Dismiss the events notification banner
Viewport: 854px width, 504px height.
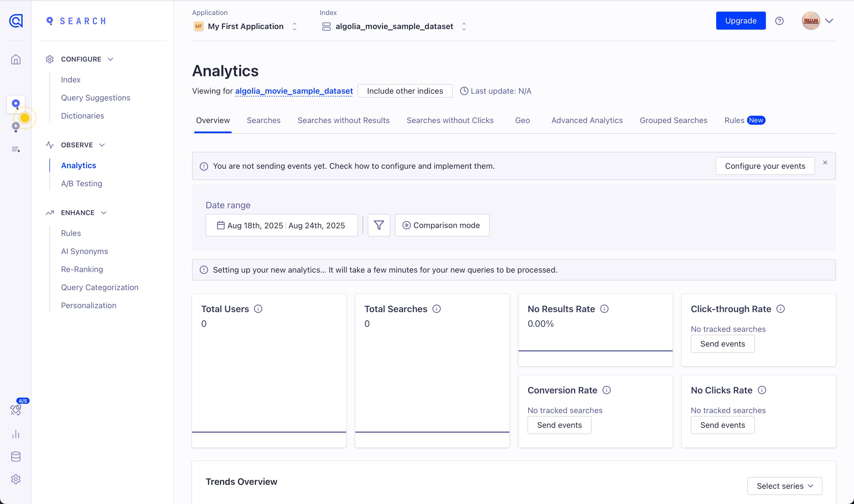tap(825, 163)
